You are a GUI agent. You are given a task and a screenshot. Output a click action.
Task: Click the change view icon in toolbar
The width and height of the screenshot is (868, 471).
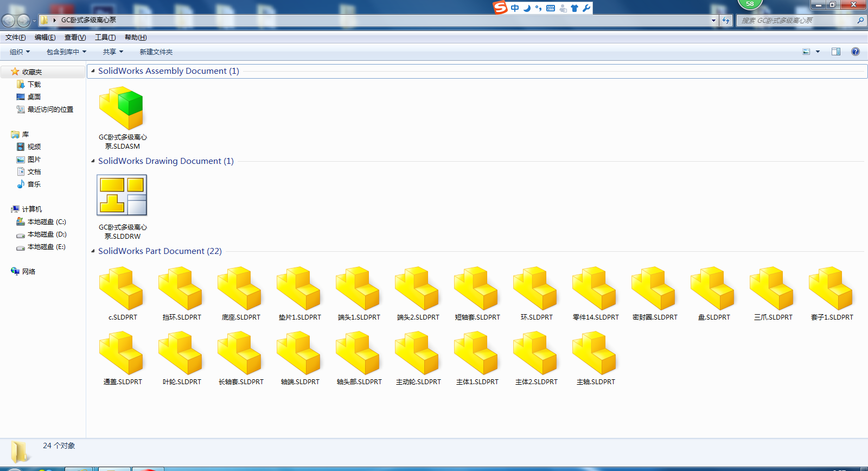pos(806,52)
